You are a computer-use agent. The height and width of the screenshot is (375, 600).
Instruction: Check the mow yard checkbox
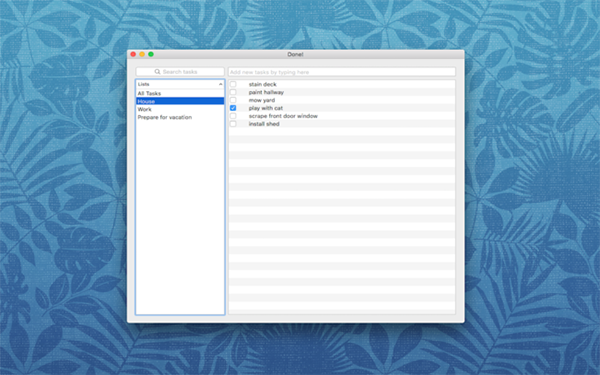click(x=233, y=100)
